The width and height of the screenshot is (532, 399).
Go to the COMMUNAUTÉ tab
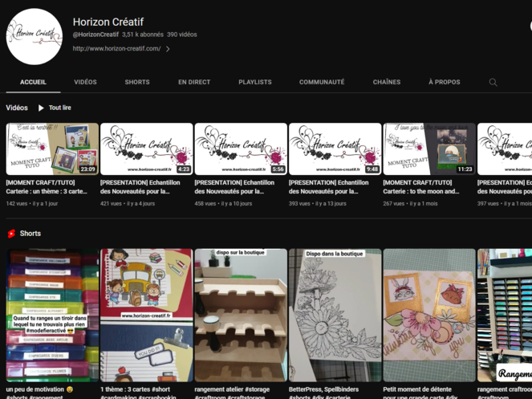(x=322, y=82)
